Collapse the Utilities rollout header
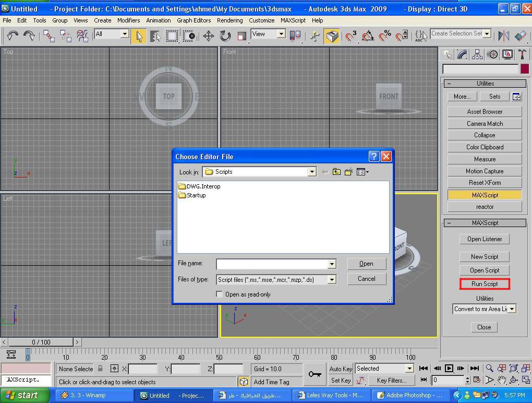532x403 pixels. coord(485,84)
